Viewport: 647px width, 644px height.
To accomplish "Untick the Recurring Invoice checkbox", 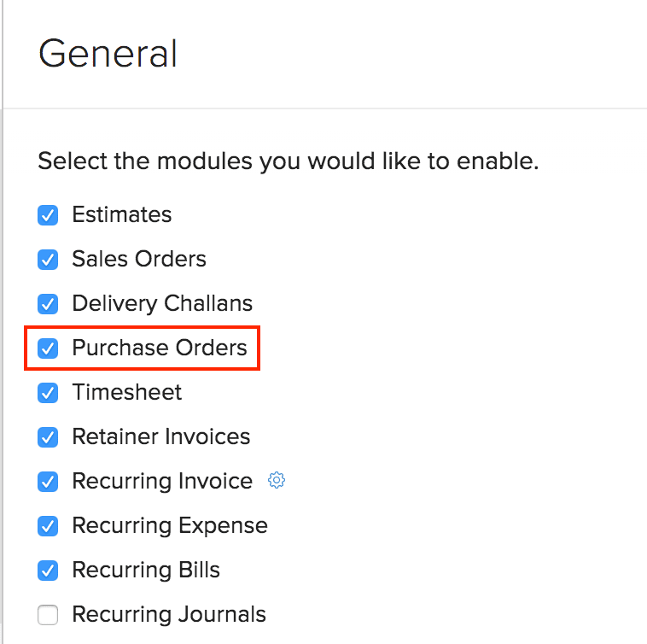I will (48, 481).
